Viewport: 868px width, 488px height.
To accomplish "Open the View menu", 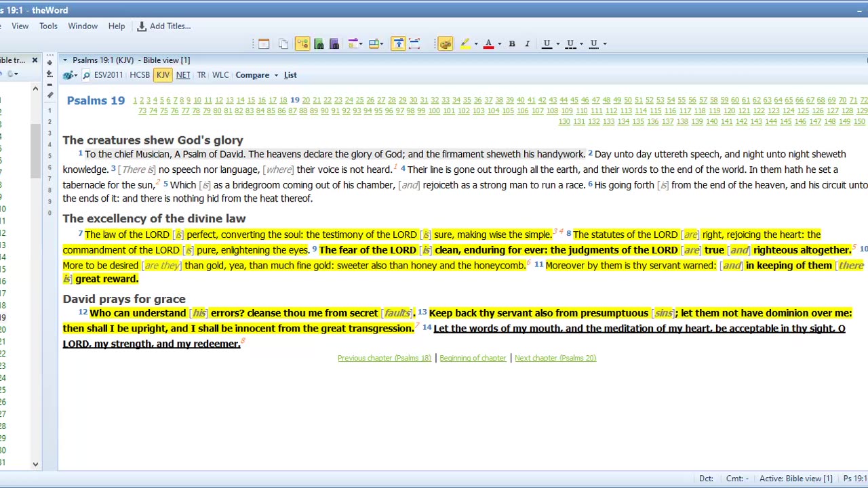I will click(20, 26).
